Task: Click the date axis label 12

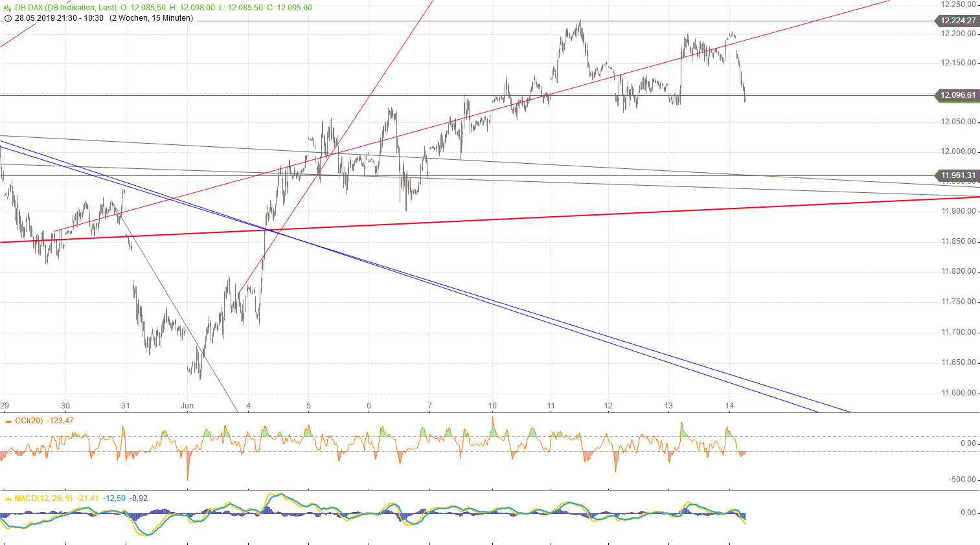Action: click(609, 406)
